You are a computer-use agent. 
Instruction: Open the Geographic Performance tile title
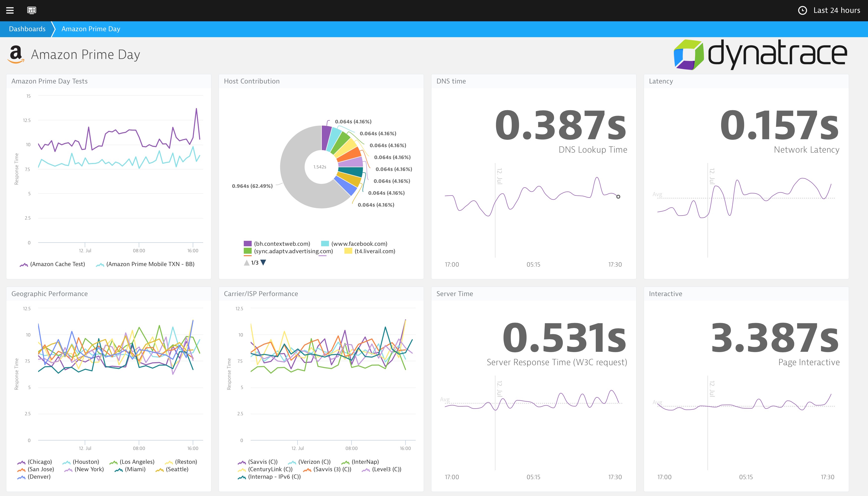tap(49, 294)
